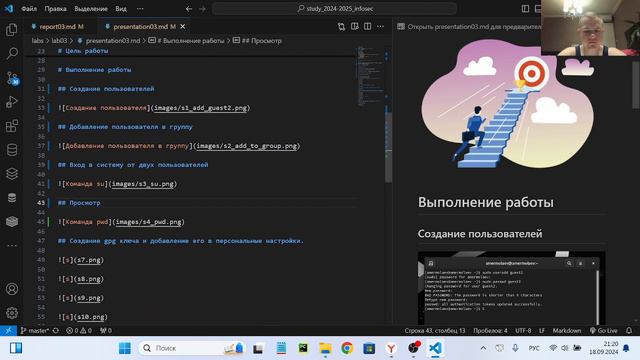Open Google Chrome from the taskbar
Image resolution: width=640 pixels, height=360 pixels.
[347, 348]
